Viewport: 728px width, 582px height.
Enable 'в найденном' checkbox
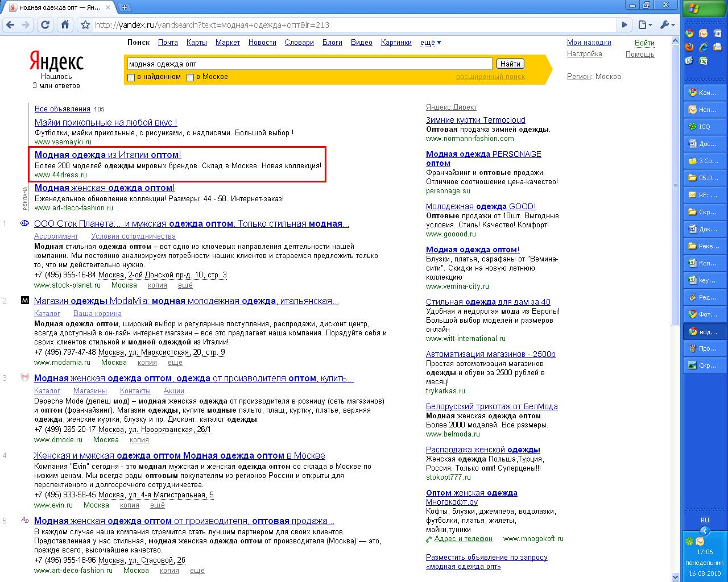coord(131,77)
